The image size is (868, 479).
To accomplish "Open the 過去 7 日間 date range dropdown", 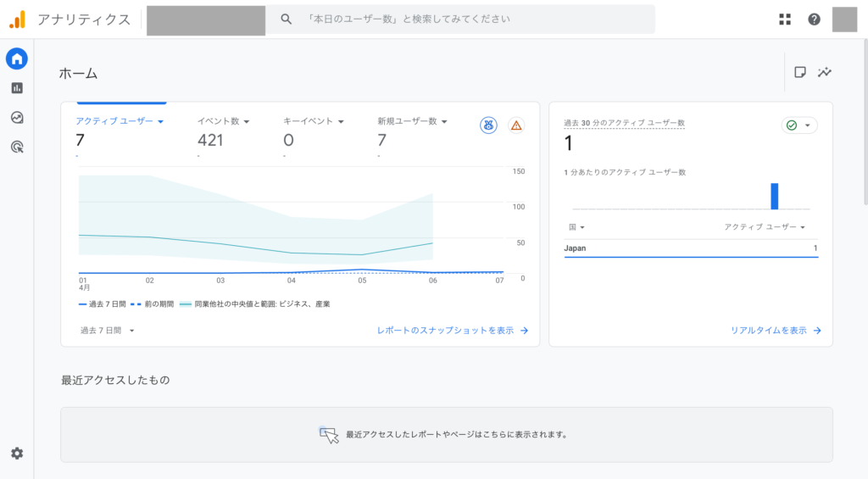I will coord(108,331).
